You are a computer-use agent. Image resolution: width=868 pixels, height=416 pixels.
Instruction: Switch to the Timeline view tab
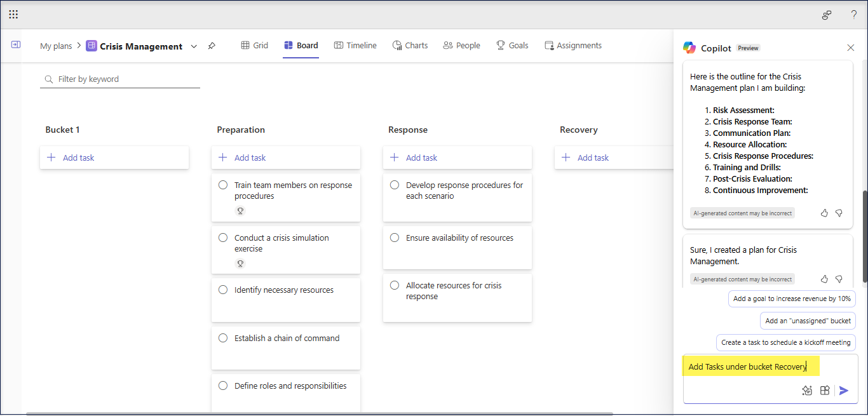pyautogui.click(x=355, y=46)
